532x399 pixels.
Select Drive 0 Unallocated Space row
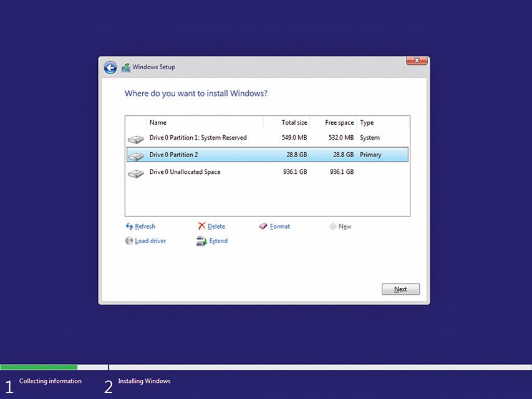pyautogui.click(x=185, y=172)
